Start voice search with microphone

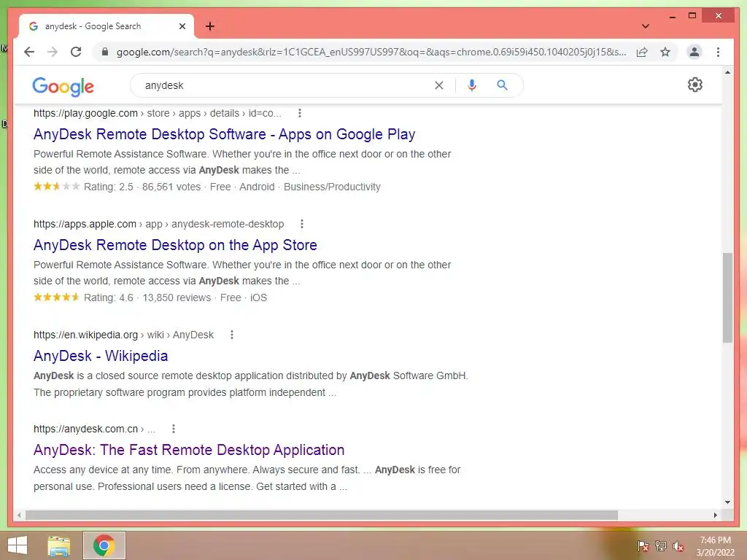[x=472, y=85]
